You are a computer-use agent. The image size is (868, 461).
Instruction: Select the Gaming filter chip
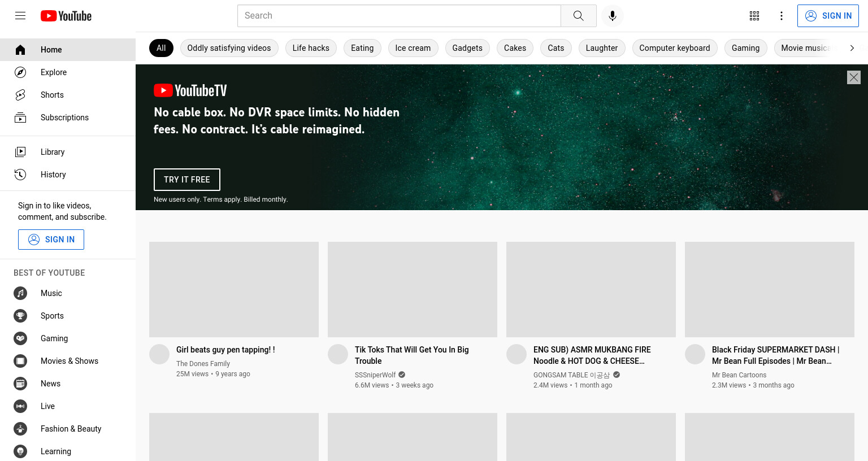746,48
